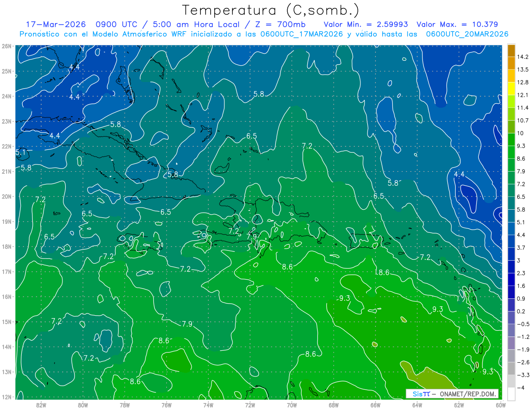The image size is (532, 411).
Task: Click the Temperatura (C,somb.) chart title
Action: (270, 10)
